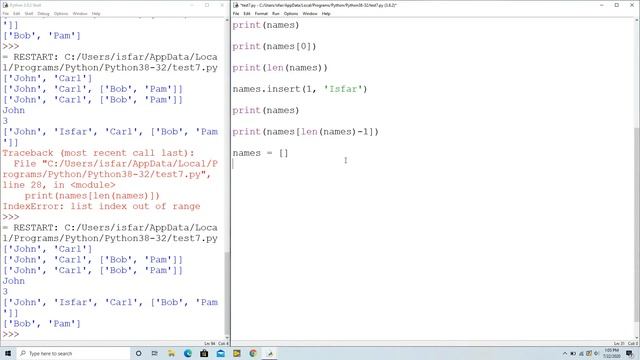Viewport: 640px width, 360px height.
Task: Click the editor's vertical scrollbar thumb
Action: pyautogui.click(x=636, y=224)
